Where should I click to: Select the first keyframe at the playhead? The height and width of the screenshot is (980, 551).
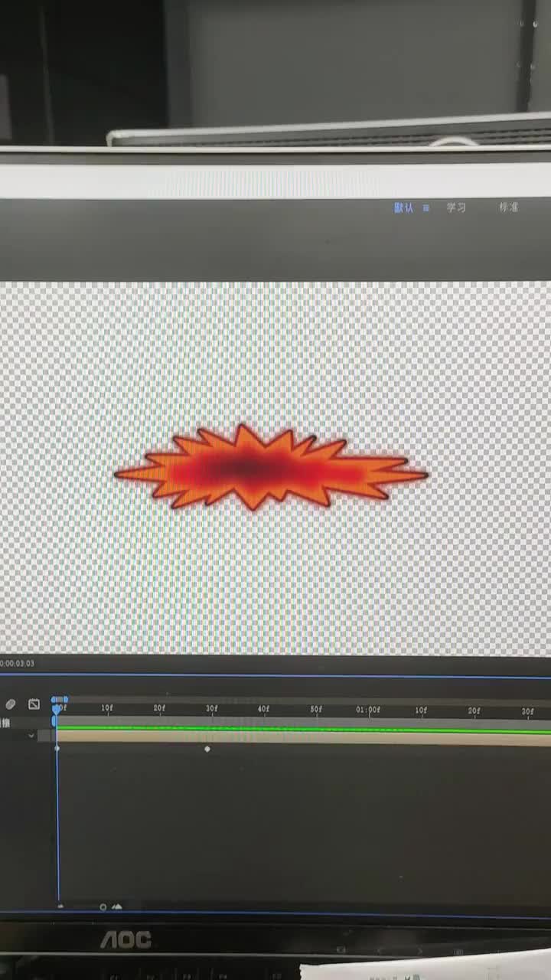pos(57,748)
